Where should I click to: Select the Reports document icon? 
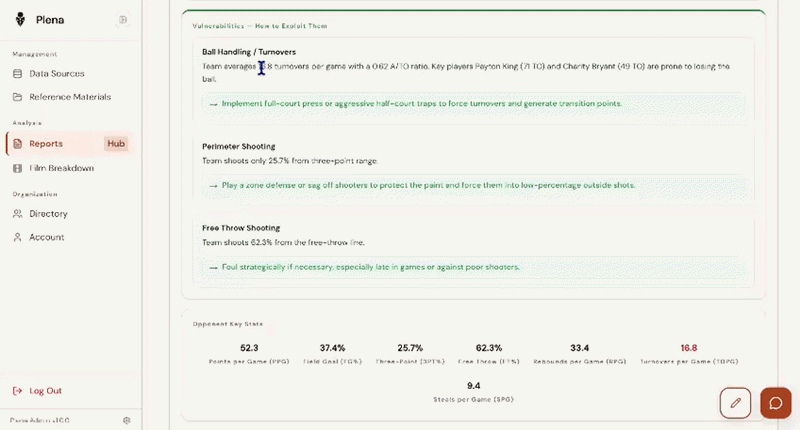(18, 144)
